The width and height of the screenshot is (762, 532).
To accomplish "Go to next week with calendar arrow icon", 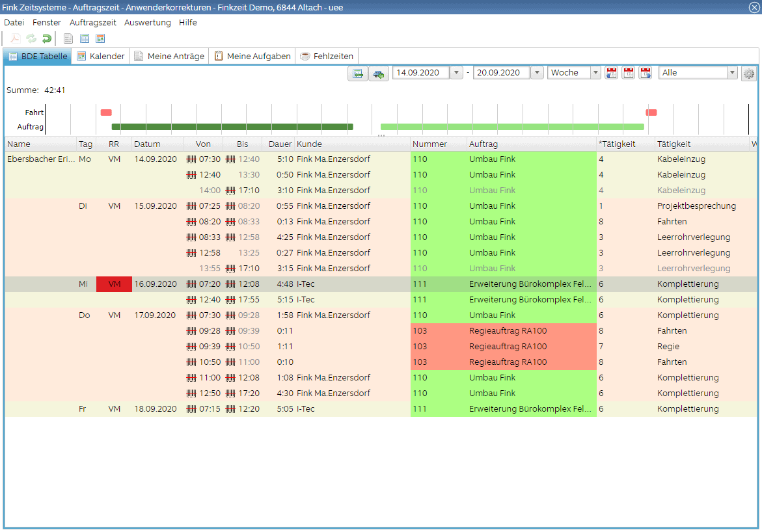I will tap(646, 73).
